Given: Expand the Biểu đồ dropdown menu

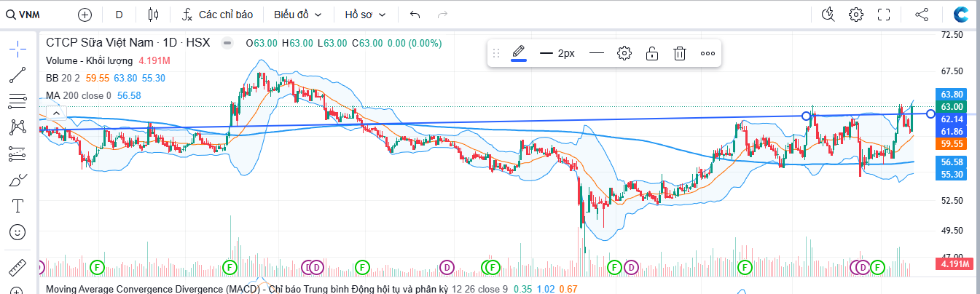Looking at the screenshot, I should (299, 14).
